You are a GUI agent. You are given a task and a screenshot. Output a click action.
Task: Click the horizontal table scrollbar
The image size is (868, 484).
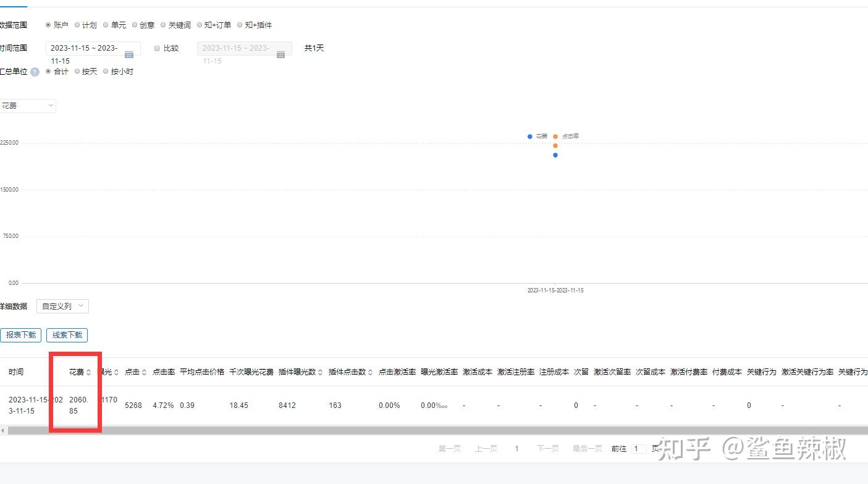tap(437, 430)
